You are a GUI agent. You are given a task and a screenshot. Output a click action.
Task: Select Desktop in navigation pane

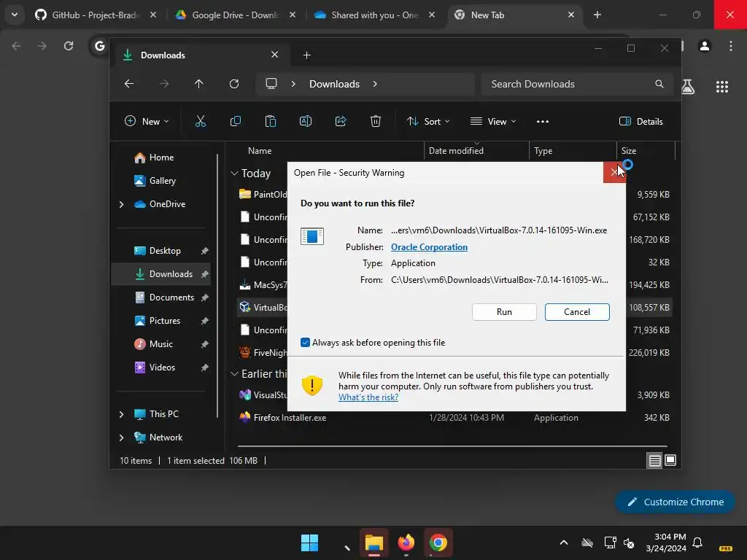point(162,251)
